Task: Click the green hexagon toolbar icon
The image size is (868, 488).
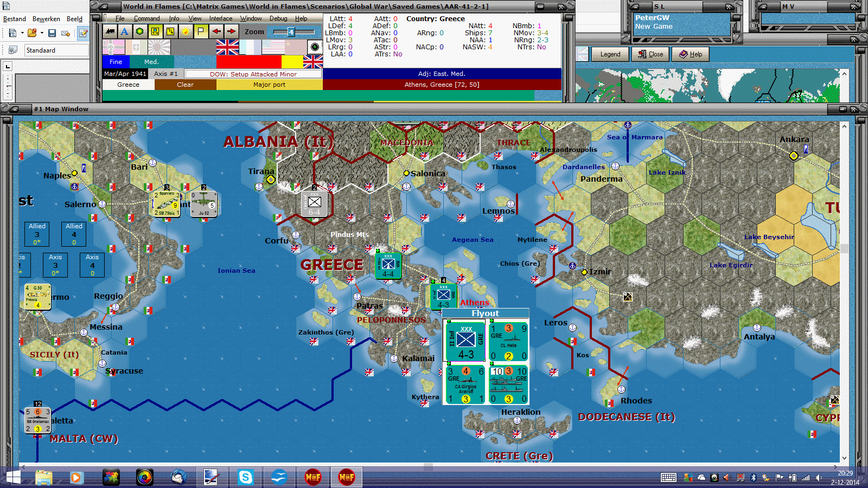Action: pos(140,31)
